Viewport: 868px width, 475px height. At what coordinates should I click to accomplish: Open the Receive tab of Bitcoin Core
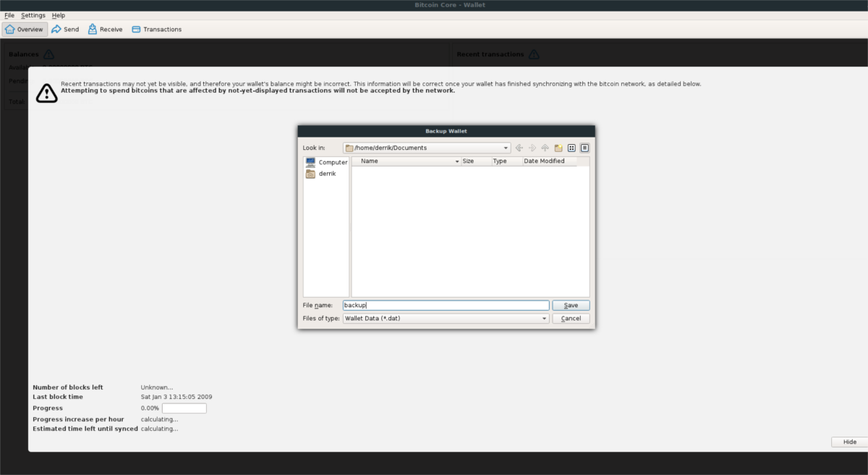point(106,30)
